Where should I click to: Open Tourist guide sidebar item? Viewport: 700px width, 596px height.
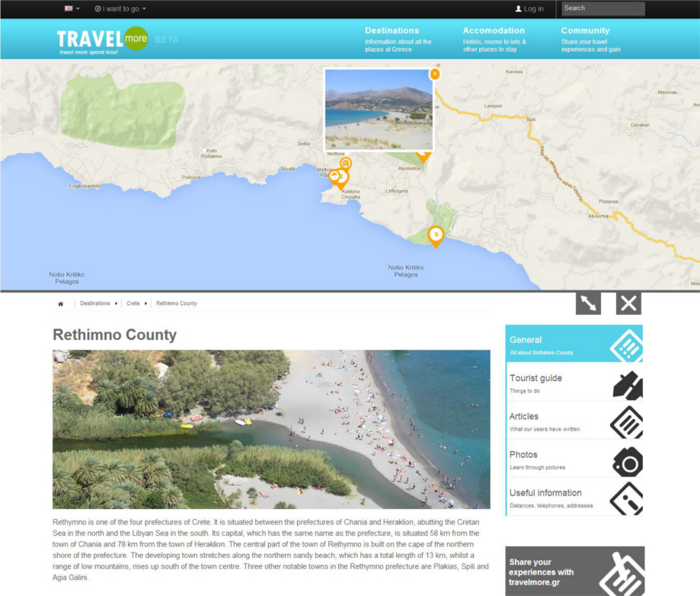[x=574, y=383]
